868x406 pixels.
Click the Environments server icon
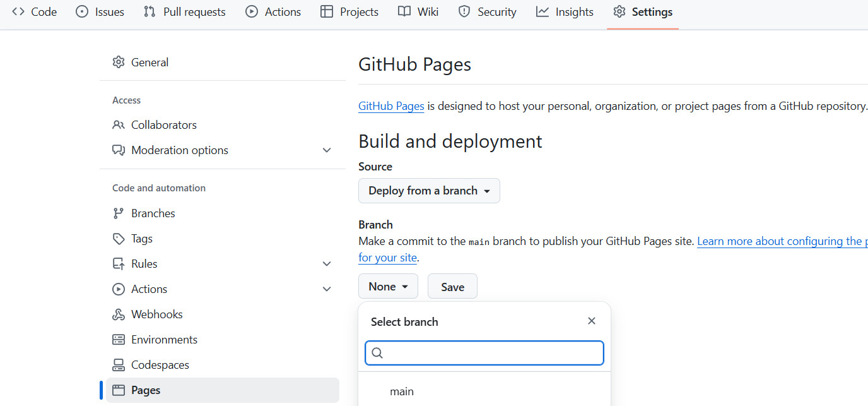tap(119, 340)
